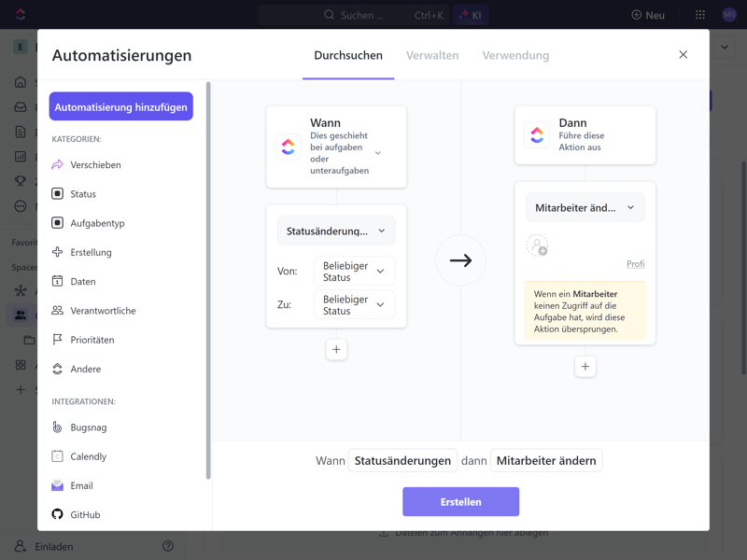Select the Prioritäten flag icon
The width and height of the screenshot is (747, 560).
pyautogui.click(x=58, y=340)
